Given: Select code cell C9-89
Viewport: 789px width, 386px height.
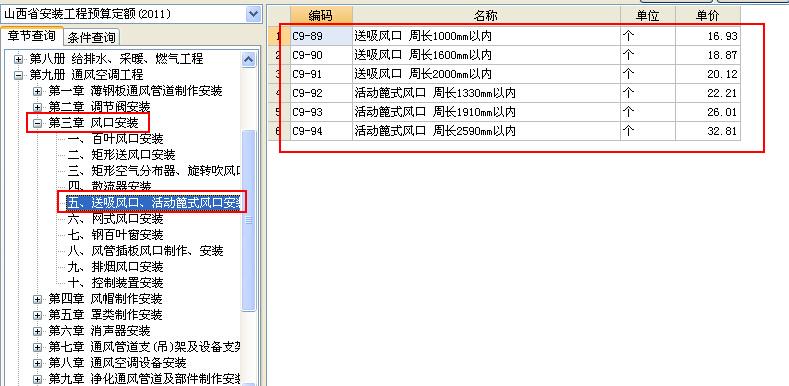Looking at the screenshot, I should point(321,36).
